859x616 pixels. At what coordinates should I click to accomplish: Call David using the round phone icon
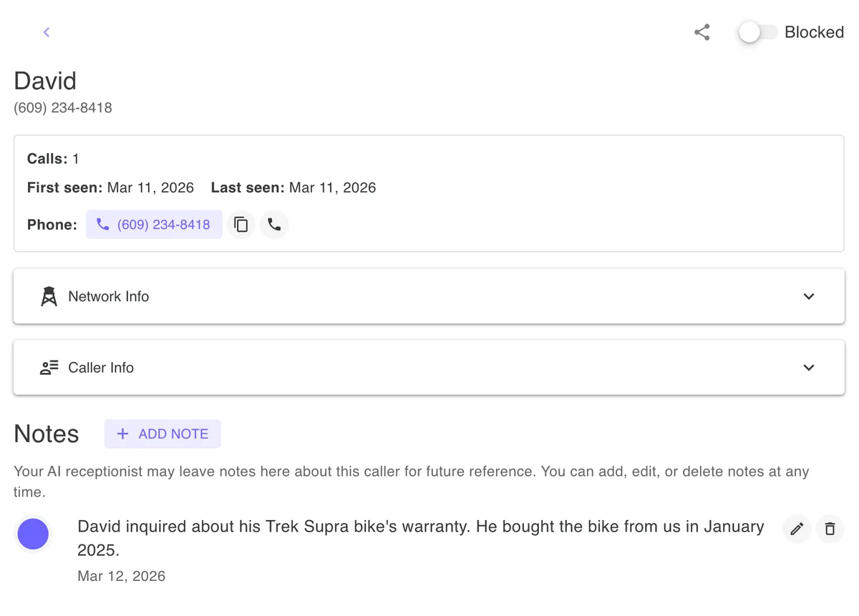[x=274, y=224]
